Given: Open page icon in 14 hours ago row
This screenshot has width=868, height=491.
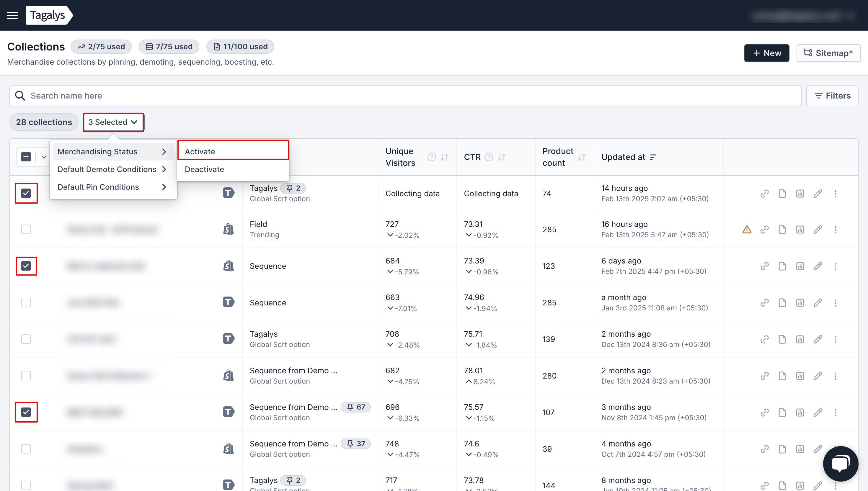Looking at the screenshot, I should (782, 194).
